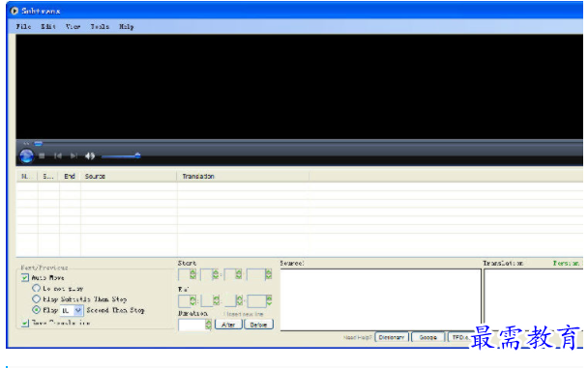Screen dimensions: 588x368
Task: Open the Edit menu
Action: tap(48, 27)
